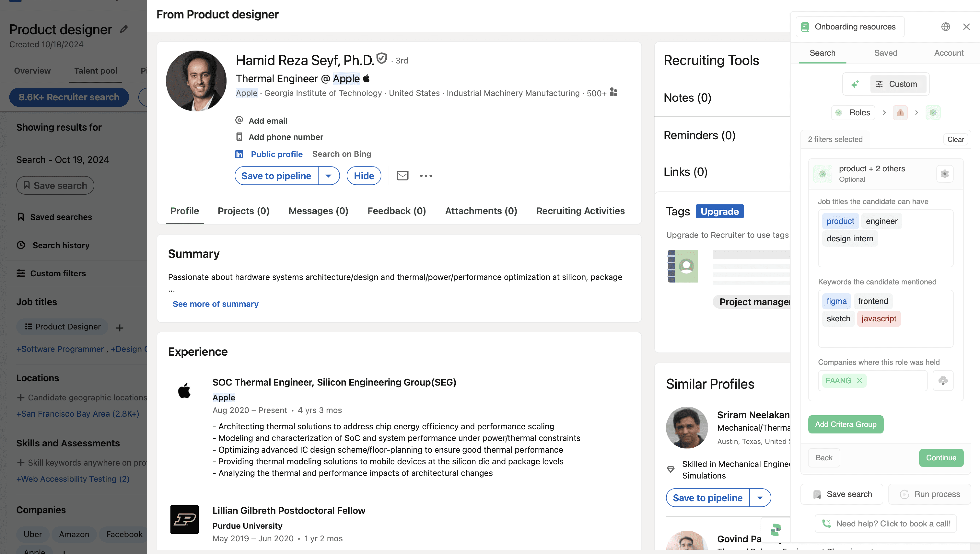980x554 pixels.
Task: Click the Upgrade tags button
Action: click(x=719, y=211)
